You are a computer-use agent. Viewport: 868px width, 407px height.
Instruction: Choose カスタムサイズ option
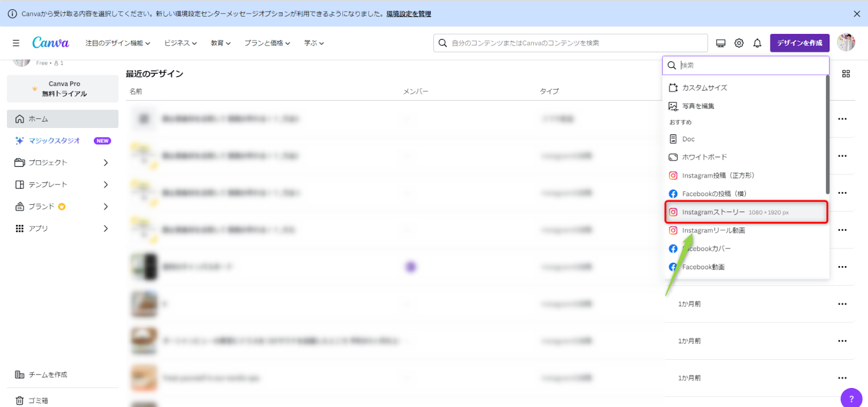[x=704, y=88]
